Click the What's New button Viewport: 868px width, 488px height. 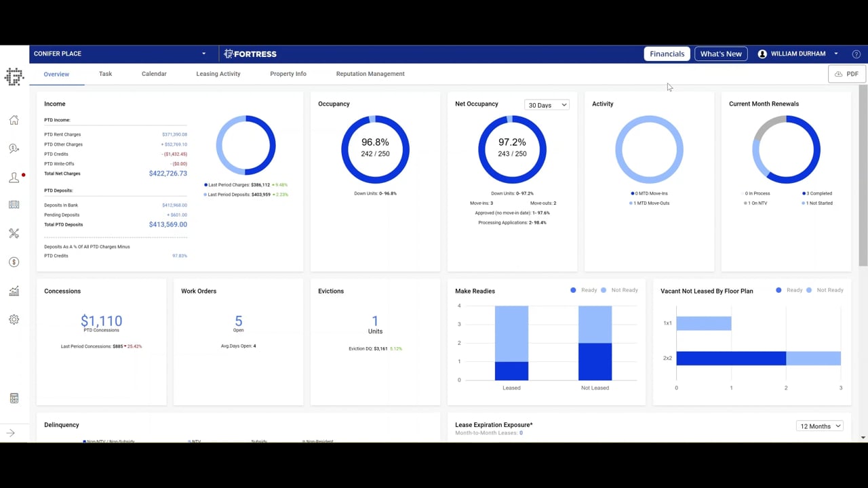point(721,54)
